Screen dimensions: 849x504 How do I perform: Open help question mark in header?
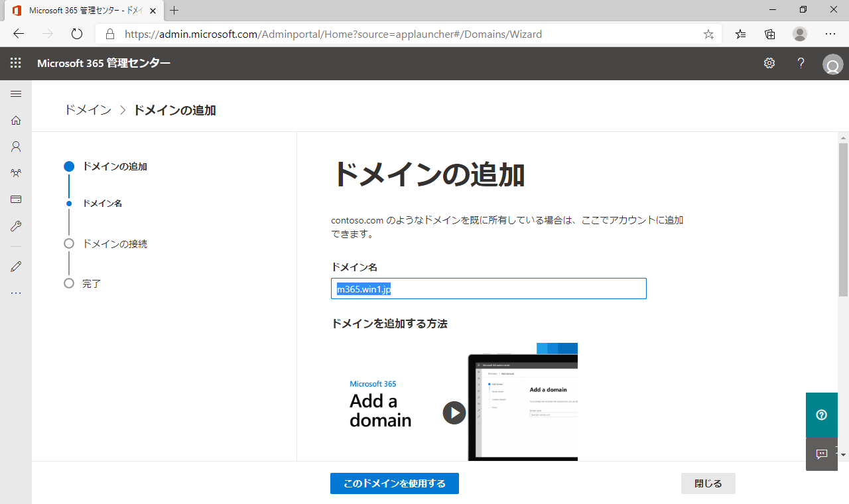tap(801, 63)
